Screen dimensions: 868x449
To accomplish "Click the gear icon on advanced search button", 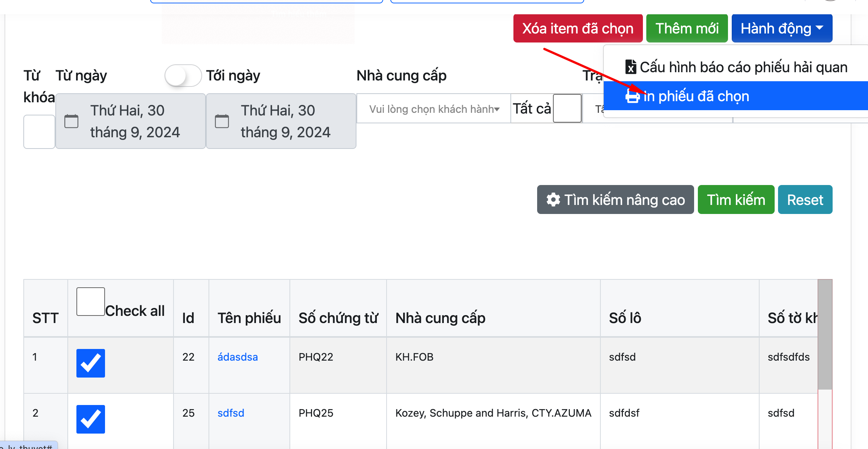I will pyautogui.click(x=553, y=200).
